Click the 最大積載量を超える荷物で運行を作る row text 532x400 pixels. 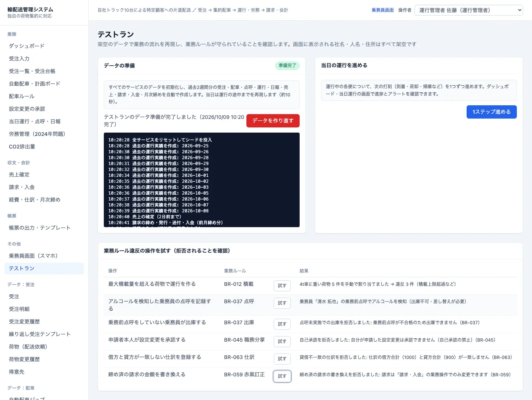pos(152,284)
